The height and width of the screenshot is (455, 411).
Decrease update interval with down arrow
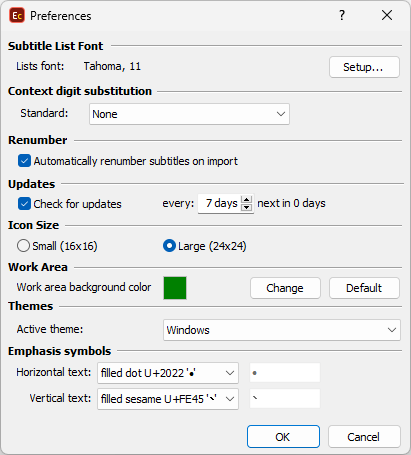[x=246, y=207]
